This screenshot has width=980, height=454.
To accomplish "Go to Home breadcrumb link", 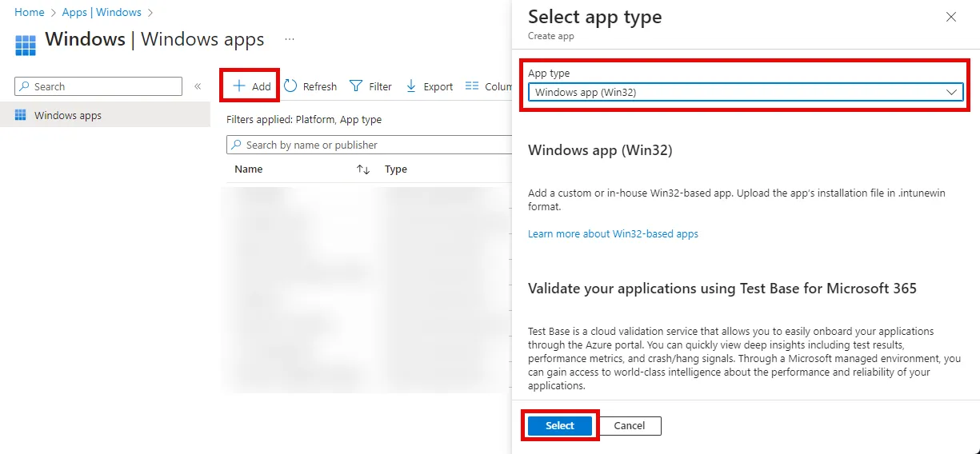I will click(x=30, y=12).
